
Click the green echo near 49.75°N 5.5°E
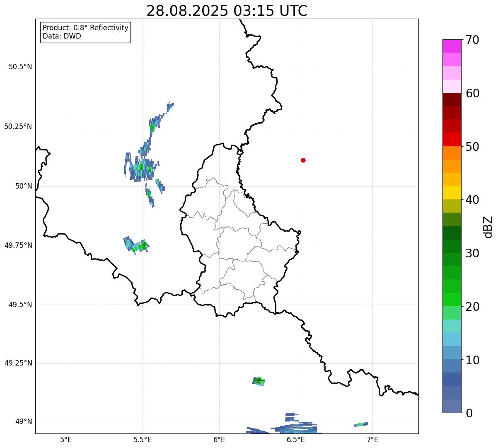coord(136,245)
